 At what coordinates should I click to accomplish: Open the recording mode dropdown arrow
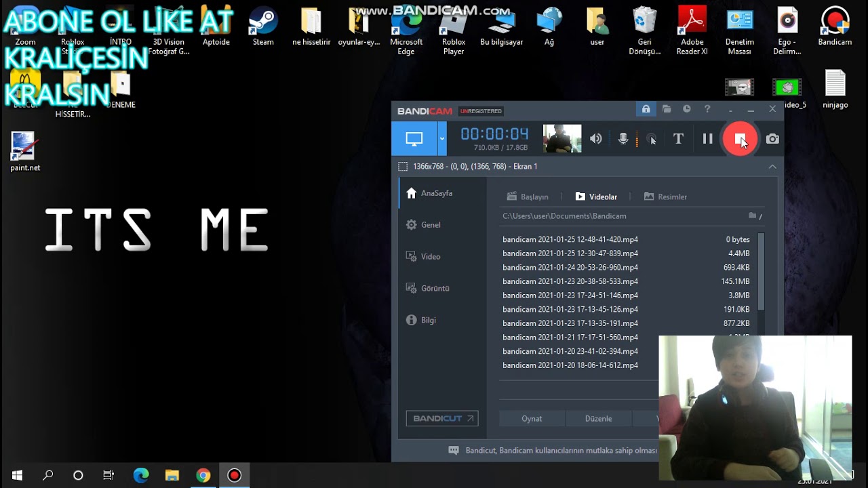[x=442, y=139]
